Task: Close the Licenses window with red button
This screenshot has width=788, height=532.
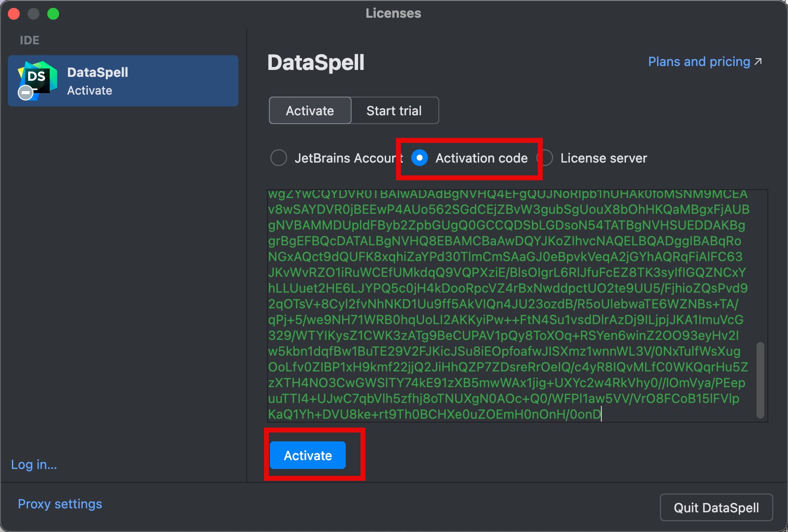Action: click(x=14, y=14)
